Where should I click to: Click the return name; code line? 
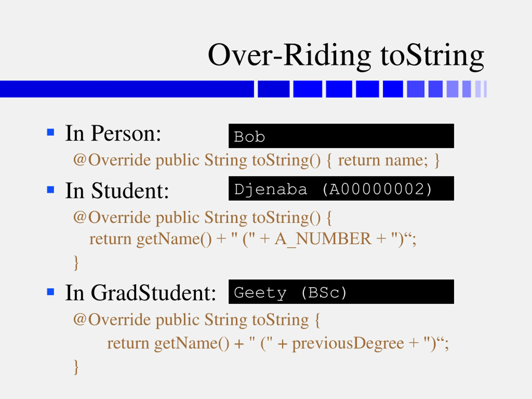(x=256, y=160)
